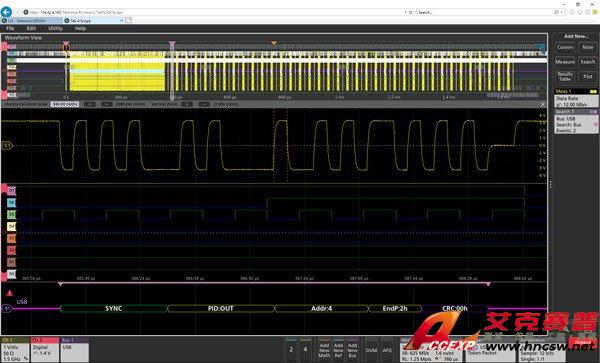Click the magnifier search icon in browser
Screen dimensions: 600x363
click(557, 12)
